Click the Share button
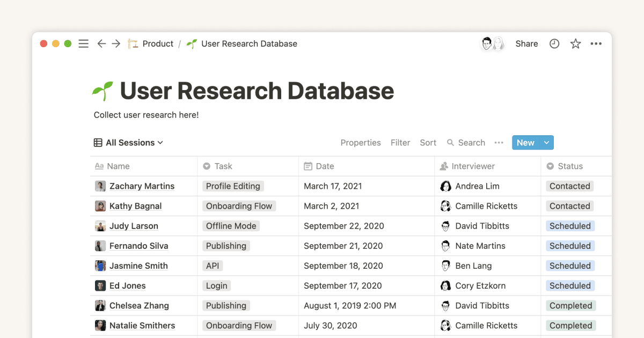This screenshot has width=644, height=338. tap(526, 43)
